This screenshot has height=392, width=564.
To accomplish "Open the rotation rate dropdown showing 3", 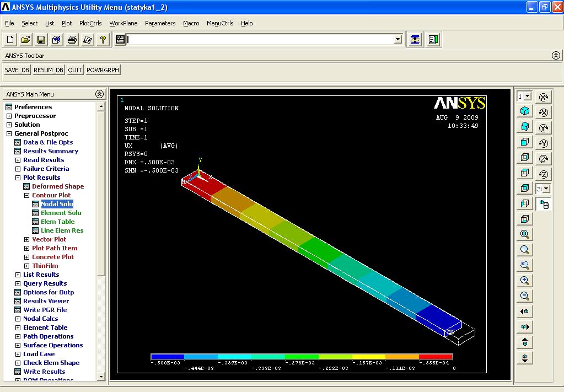I will (x=546, y=189).
